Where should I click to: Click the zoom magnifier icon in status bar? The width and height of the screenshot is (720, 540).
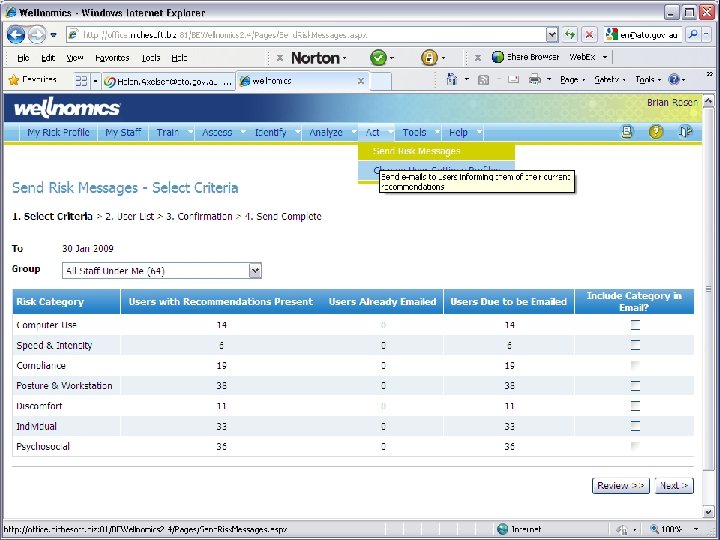(x=654, y=529)
